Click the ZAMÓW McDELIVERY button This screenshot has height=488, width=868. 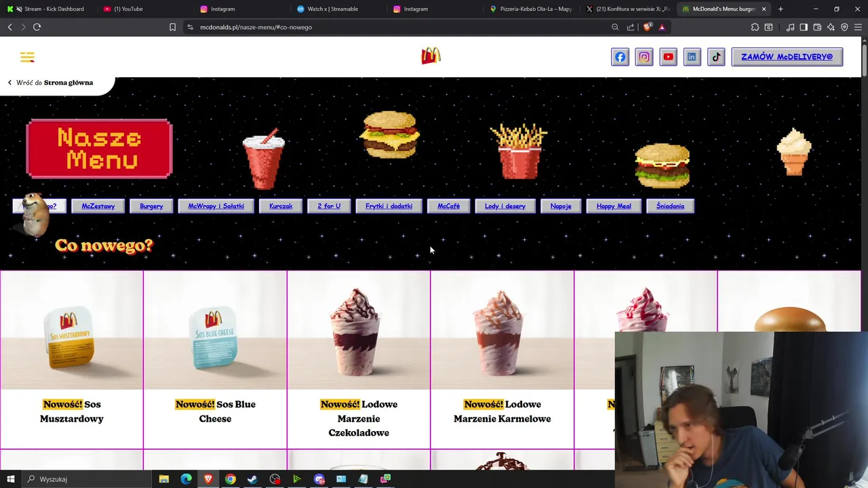click(x=787, y=57)
